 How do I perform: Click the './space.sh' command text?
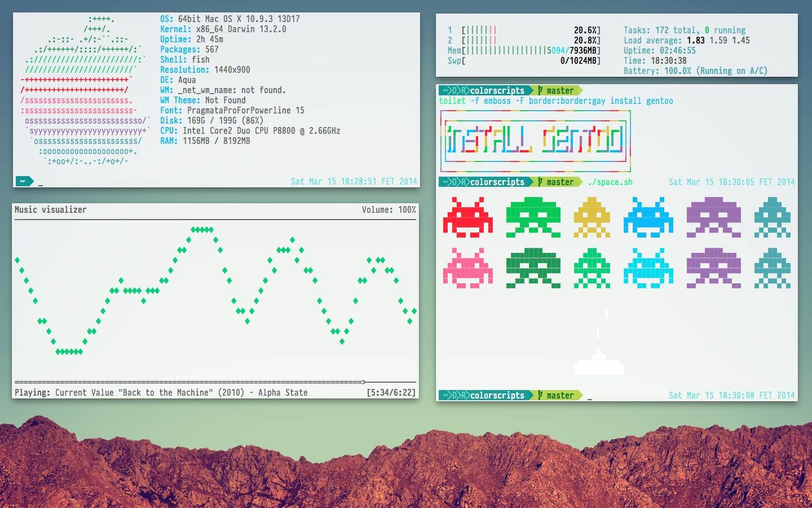(x=610, y=182)
